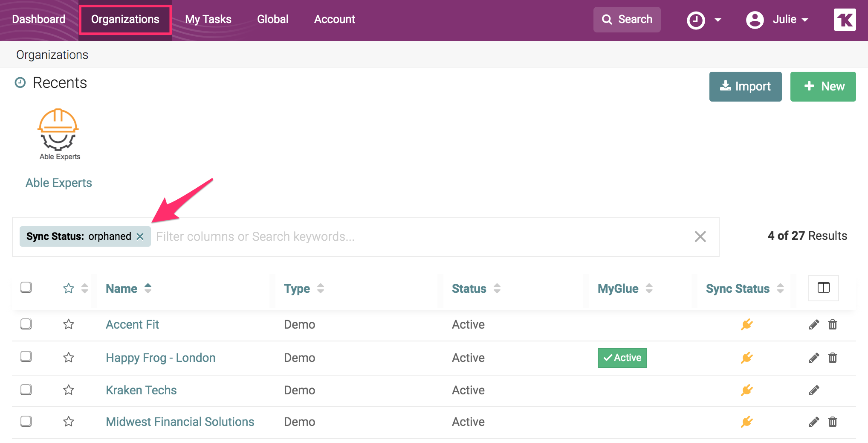Click the star column header icon
868x443 pixels.
[x=69, y=289]
